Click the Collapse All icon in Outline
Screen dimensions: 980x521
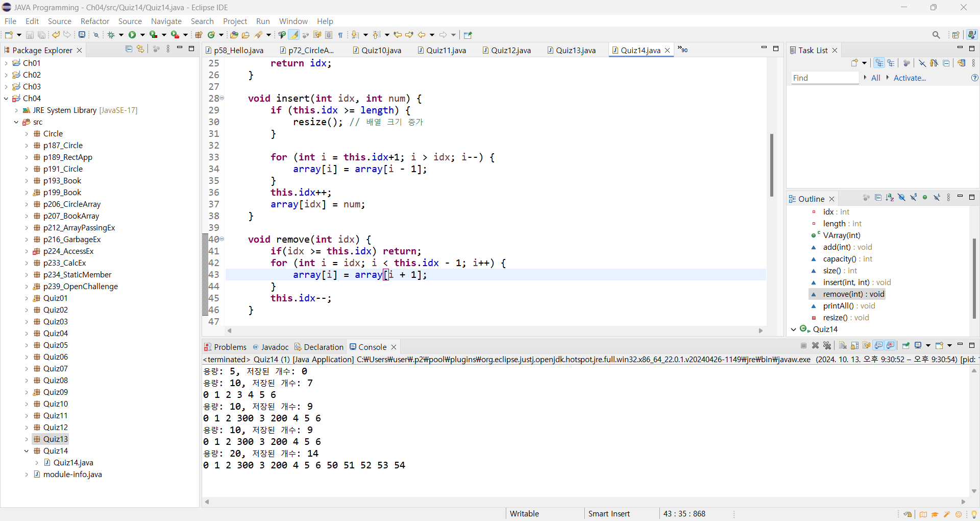(878, 198)
